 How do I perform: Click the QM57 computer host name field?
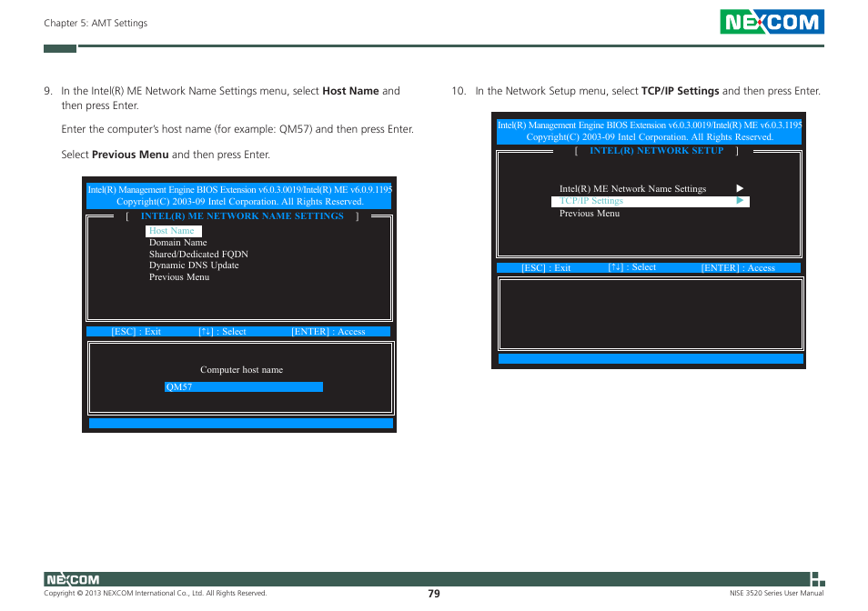tap(244, 386)
